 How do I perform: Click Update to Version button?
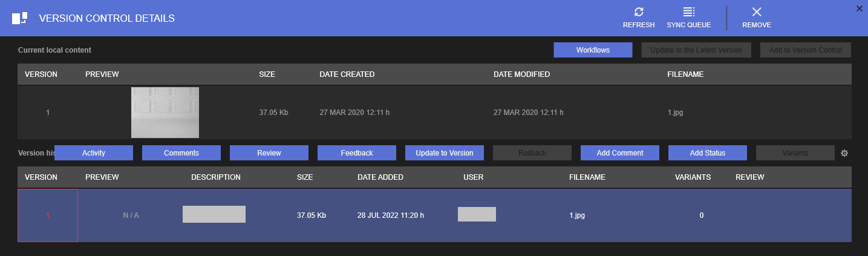point(445,153)
